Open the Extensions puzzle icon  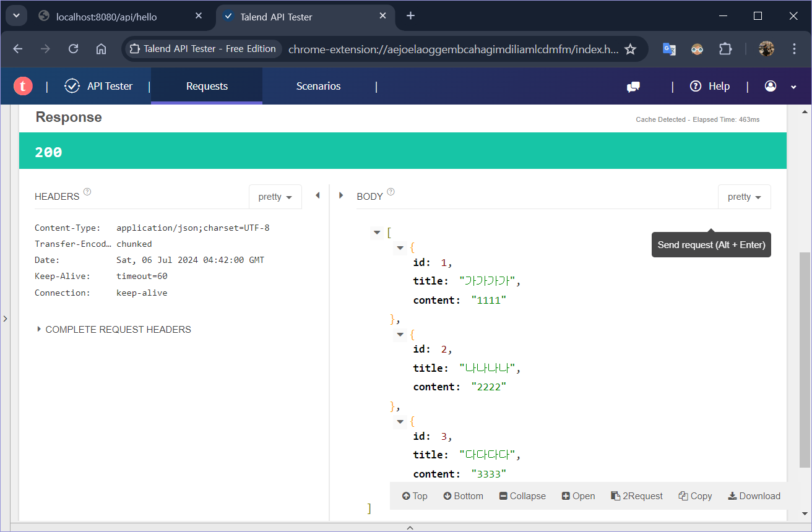point(725,49)
